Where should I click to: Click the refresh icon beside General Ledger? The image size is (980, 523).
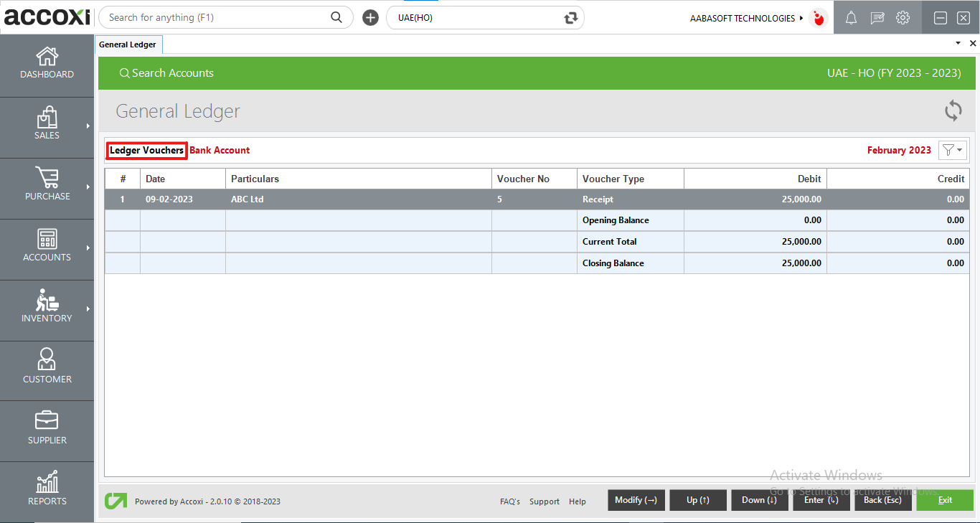[x=953, y=111]
